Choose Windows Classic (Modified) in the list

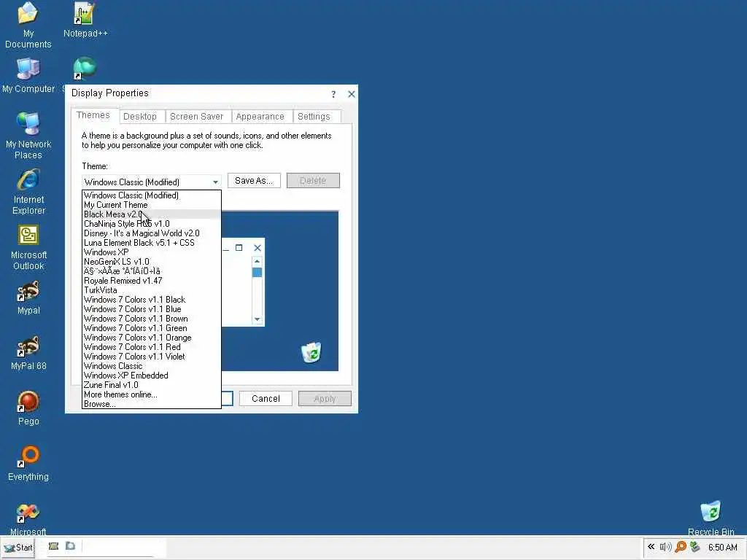tap(152, 195)
